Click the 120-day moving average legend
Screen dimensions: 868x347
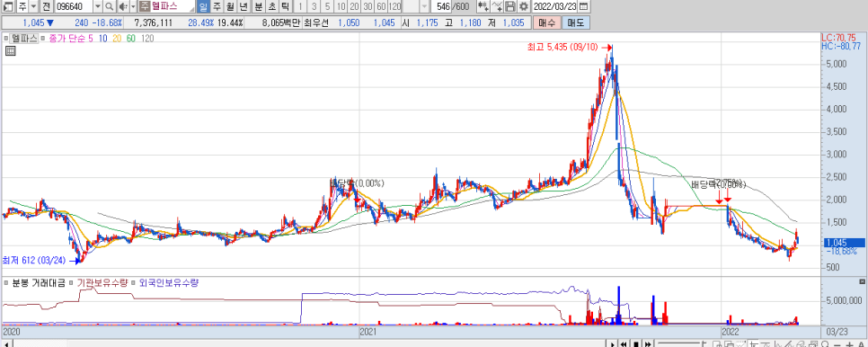point(147,38)
